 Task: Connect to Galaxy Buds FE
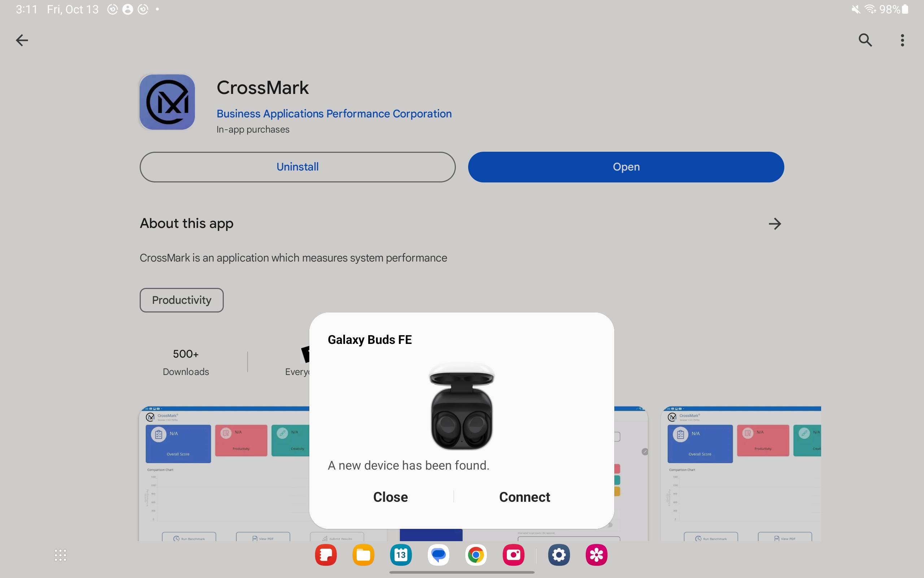pos(524,497)
